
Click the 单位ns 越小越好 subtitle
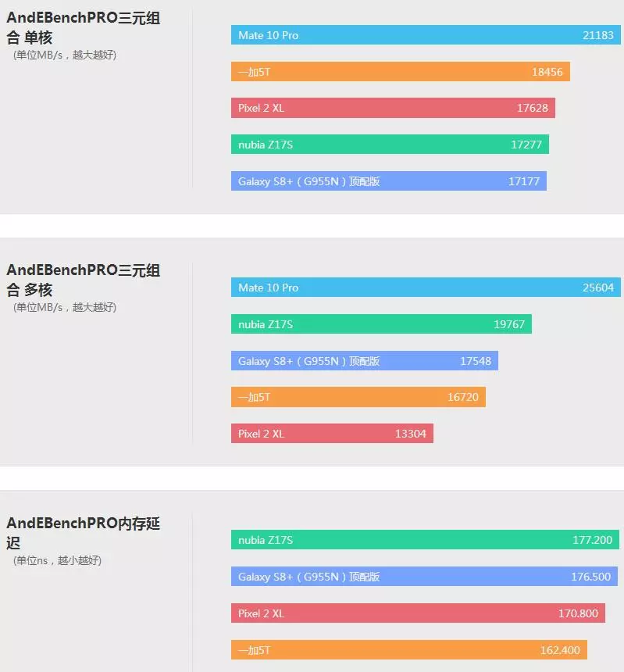click(57, 560)
